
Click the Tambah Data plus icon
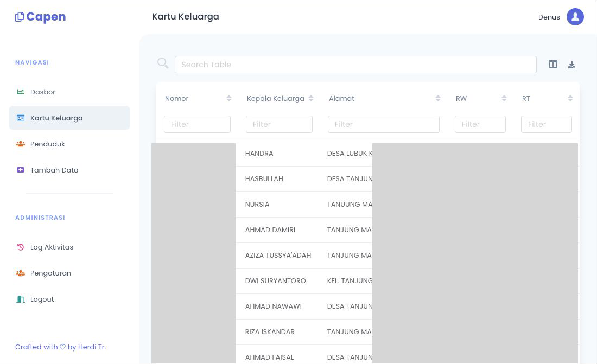coord(21,170)
